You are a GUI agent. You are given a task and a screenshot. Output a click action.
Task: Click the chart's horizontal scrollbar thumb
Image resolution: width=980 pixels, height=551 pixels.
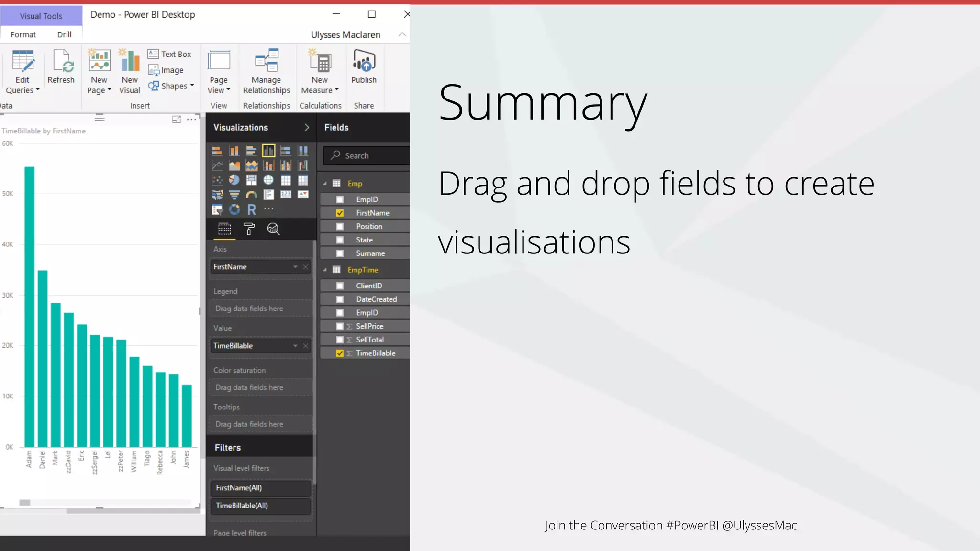pyautogui.click(x=25, y=503)
